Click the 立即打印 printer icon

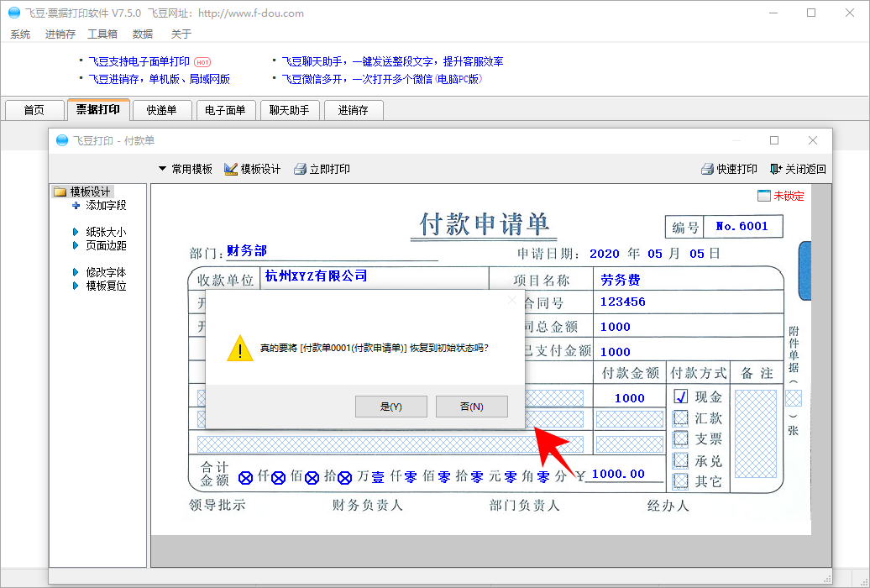(x=300, y=169)
